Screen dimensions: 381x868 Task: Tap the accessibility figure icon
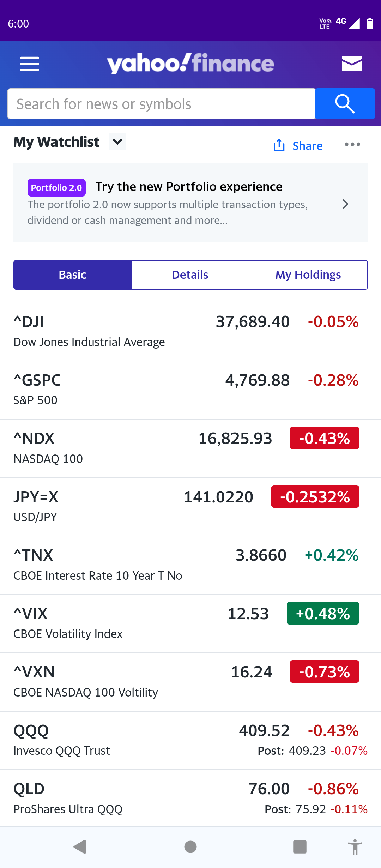[x=355, y=847]
